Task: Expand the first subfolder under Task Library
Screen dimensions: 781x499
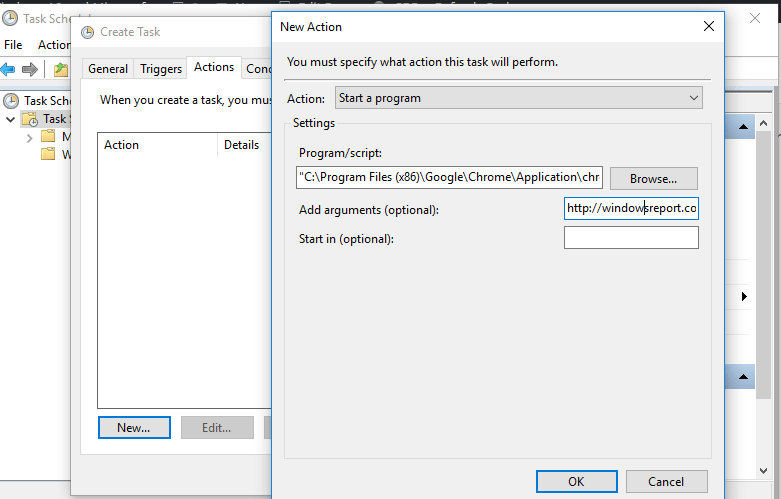Action: click(30, 137)
